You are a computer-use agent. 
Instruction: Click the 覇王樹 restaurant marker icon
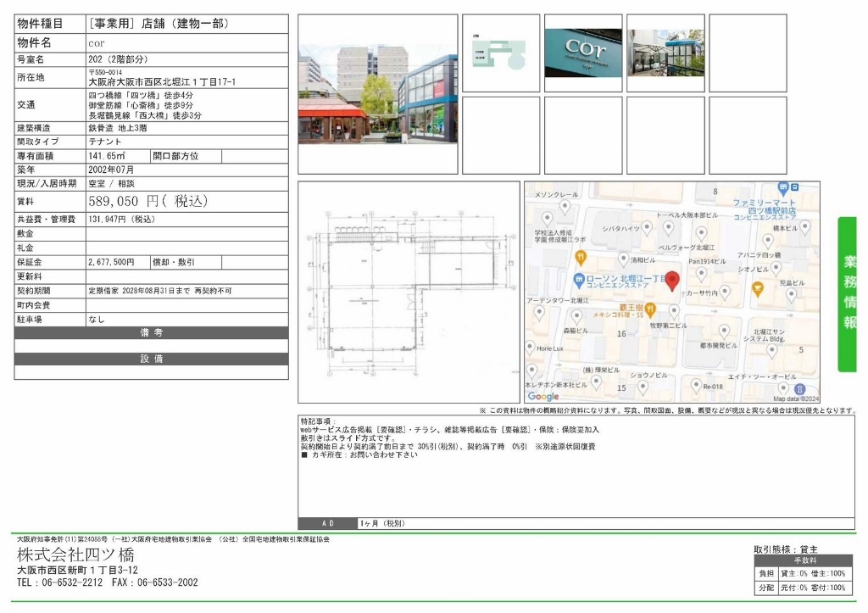tap(650, 309)
